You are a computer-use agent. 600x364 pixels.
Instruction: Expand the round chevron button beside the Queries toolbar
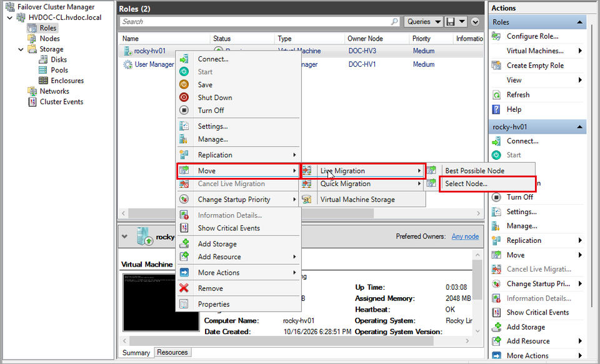[475, 22]
